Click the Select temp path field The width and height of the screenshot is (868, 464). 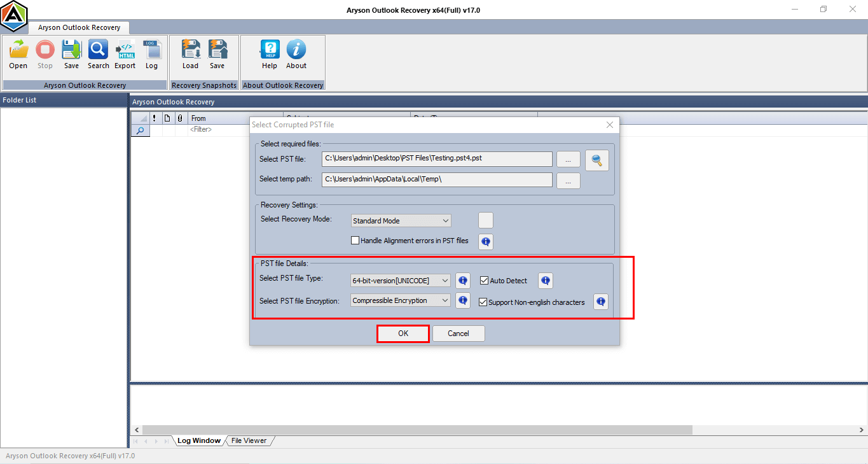point(437,179)
